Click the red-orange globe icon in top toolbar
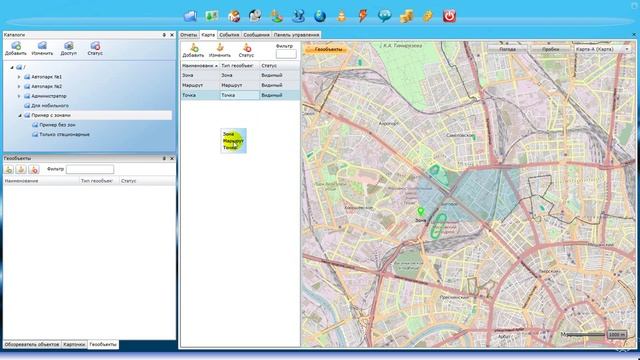This screenshot has width=640, height=360. [234, 16]
